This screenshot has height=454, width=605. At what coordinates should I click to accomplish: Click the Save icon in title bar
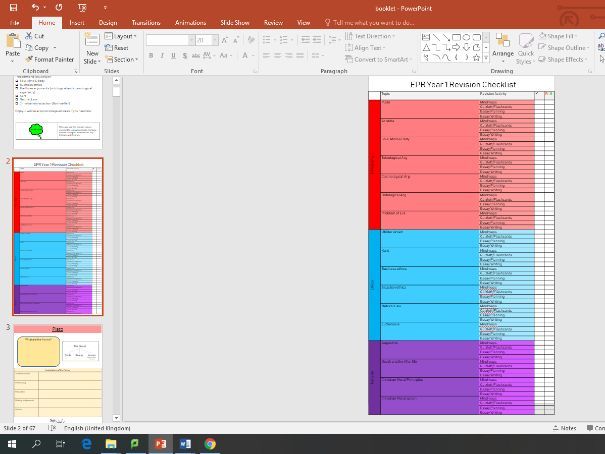pyautogui.click(x=13, y=7)
